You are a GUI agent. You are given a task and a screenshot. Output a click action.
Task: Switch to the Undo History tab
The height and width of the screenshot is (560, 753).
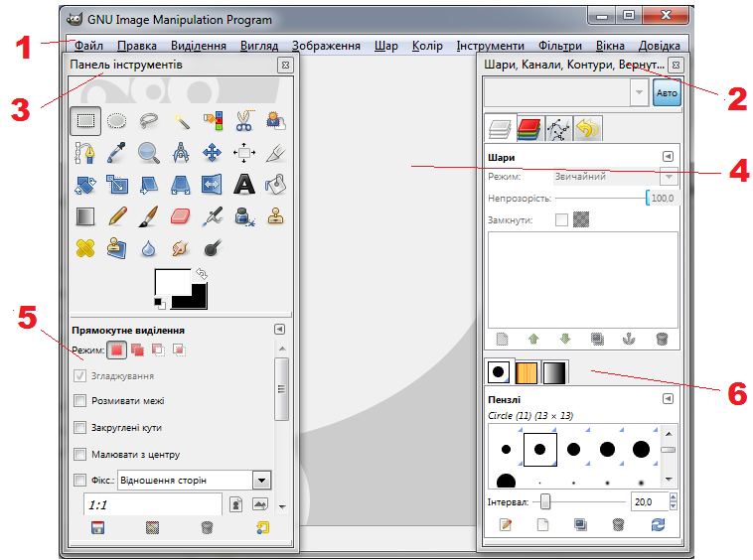[588, 129]
